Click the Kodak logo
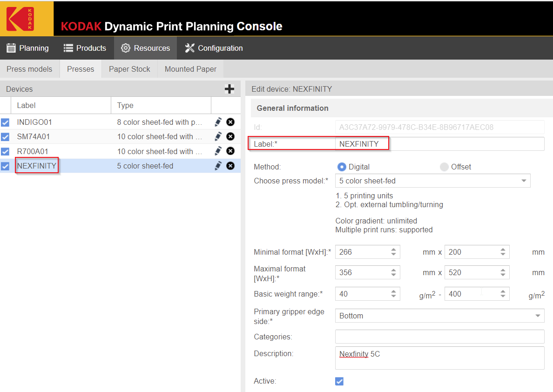The image size is (553, 392). (x=20, y=19)
